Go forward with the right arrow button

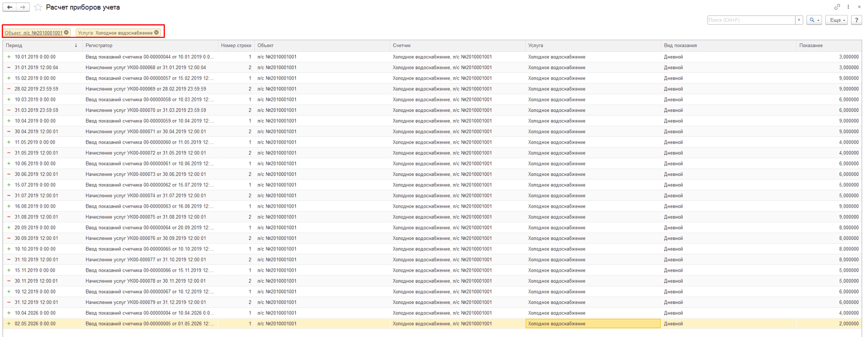pos(23,7)
